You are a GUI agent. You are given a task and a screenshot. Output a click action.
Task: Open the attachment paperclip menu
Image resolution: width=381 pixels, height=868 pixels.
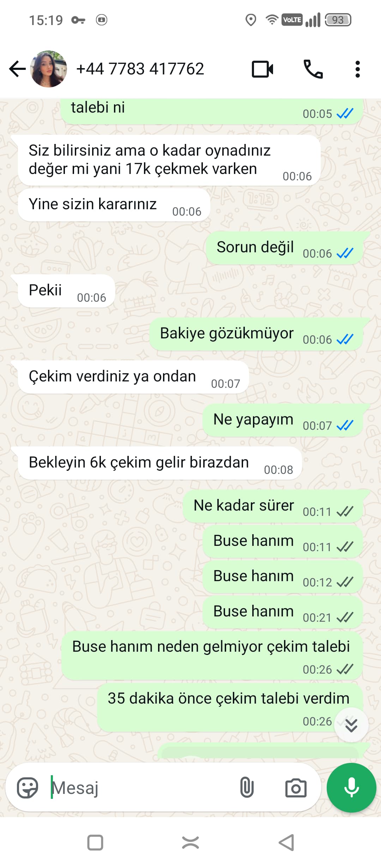click(247, 788)
